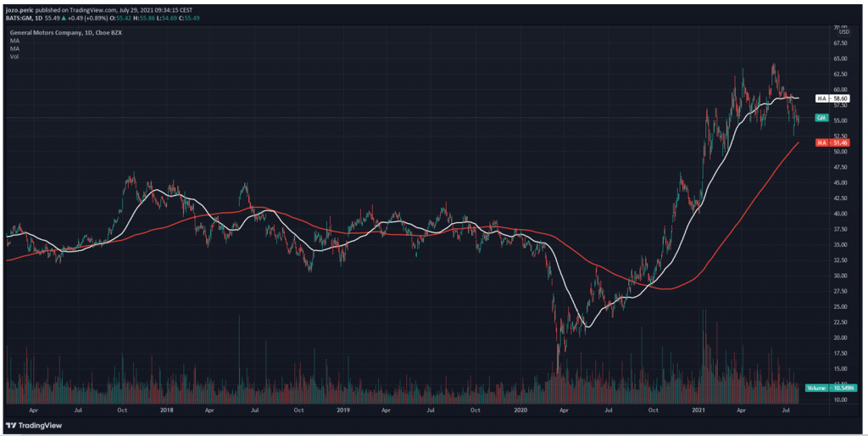Screen dimensions: 868x436
Task: Click the green GM price tag
Action: [821, 118]
